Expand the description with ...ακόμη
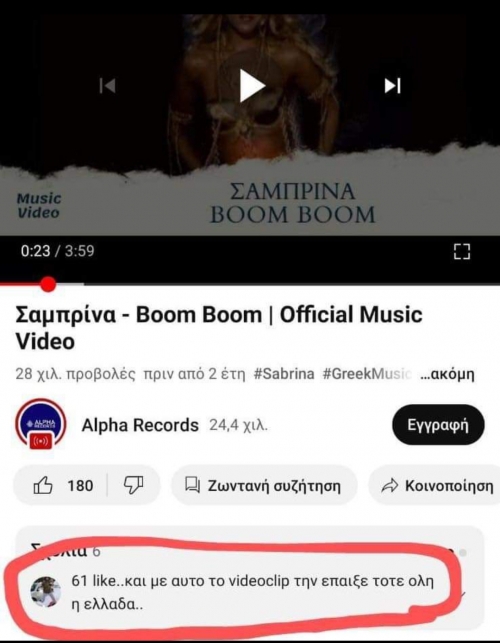 [447, 374]
